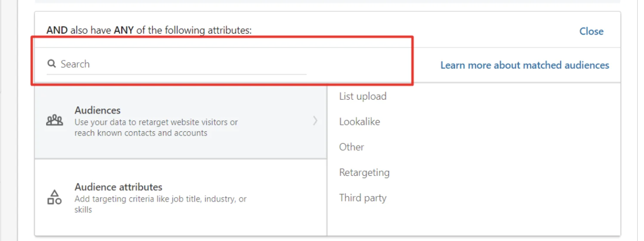Open the Audience attributes category title
This screenshot has height=241, width=644.
coord(118,187)
